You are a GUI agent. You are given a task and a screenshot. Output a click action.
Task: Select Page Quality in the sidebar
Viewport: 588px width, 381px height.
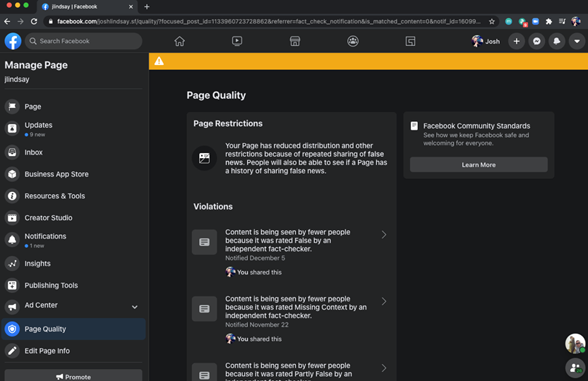pyautogui.click(x=73, y=329)
